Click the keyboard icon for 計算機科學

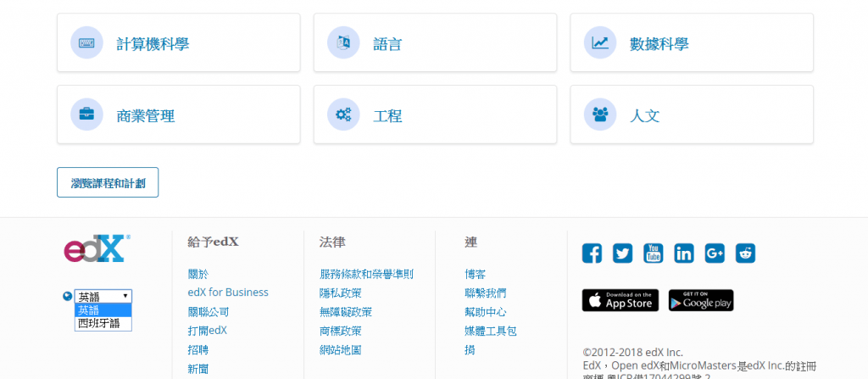(x=86, y=42)
